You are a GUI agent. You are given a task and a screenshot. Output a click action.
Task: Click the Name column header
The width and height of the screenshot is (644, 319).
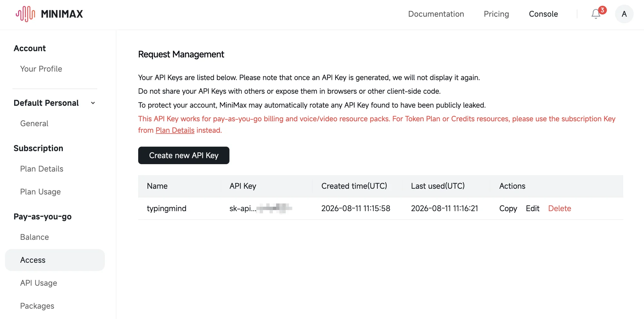tap(157, 186)
